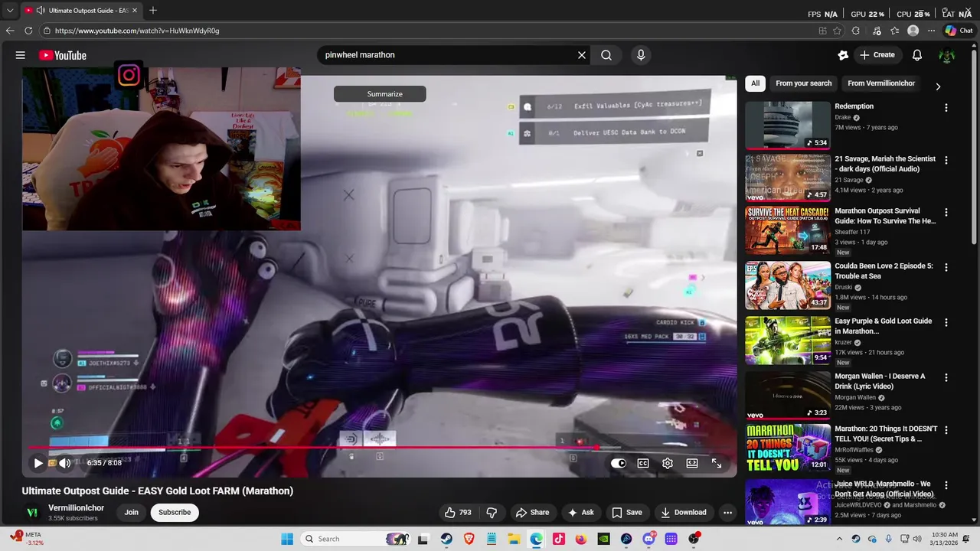
Task: Open options for Marathon Outpost Survival Guide
Action: 946,213
